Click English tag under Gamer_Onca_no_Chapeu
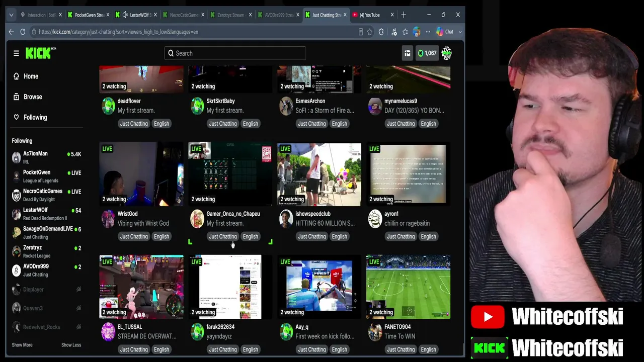 (250, 236)
